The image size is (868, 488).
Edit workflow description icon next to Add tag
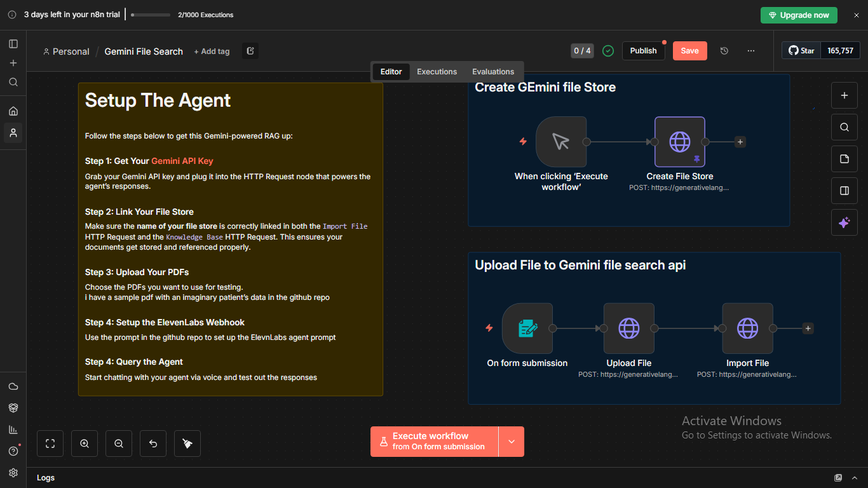coord(250,51)
